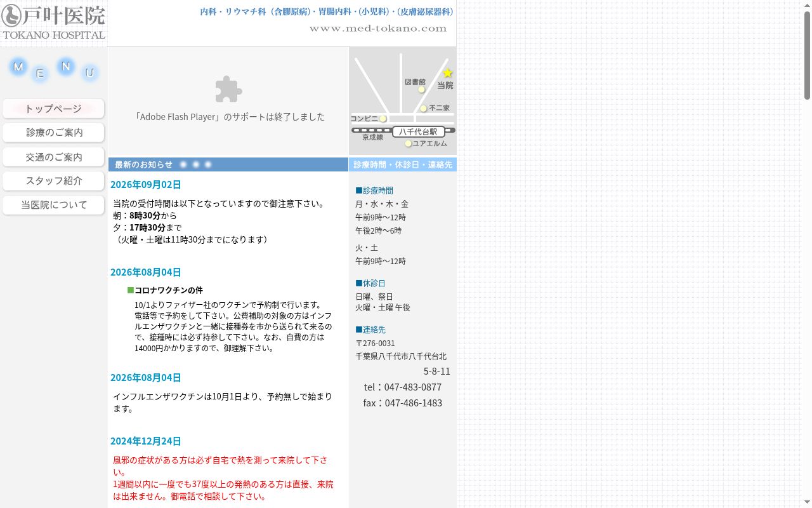Click the 午後2時〜6時 hours line
Screen dimensions: 812x508
pos(378,231)
